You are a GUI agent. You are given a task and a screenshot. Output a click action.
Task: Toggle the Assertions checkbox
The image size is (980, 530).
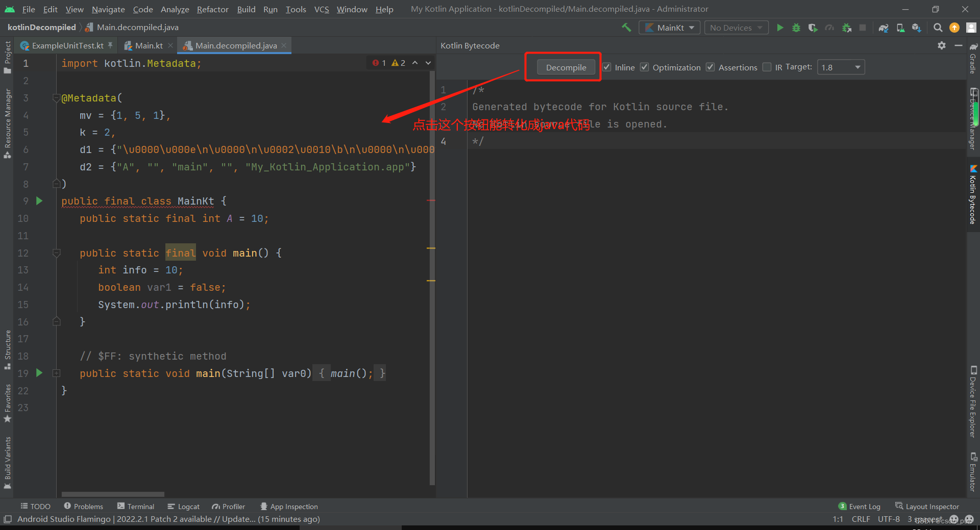(710, 67)
